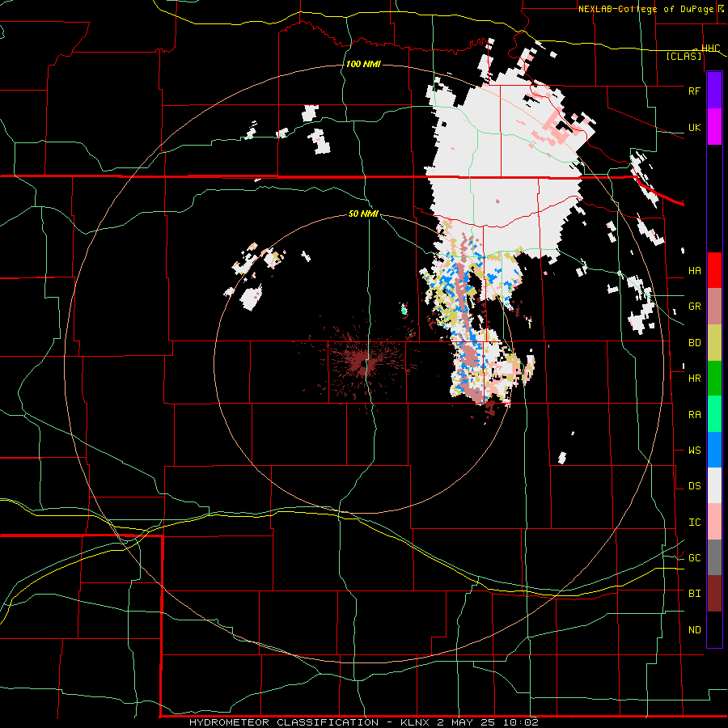
Task: Click the UK magenta legend color block
Action: pos(714,127)
